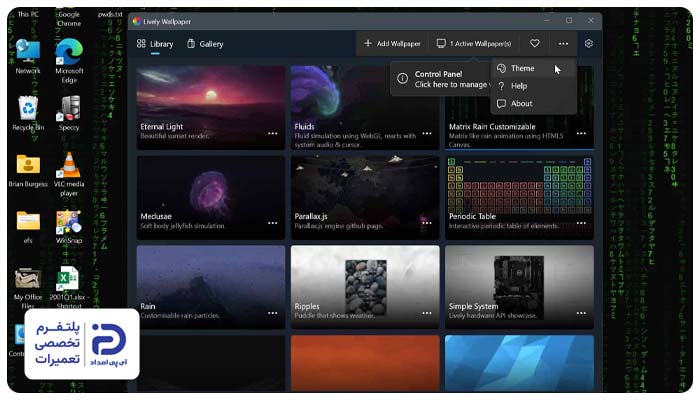
Task: Open options menu for Matrix Rain Customizable
Action: pos(581,133)
